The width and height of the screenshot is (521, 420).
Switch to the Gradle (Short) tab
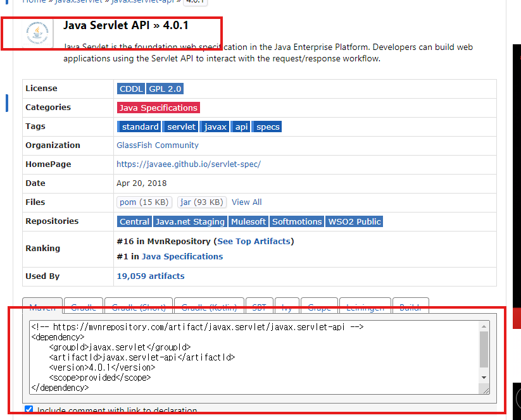pyautogui.click(x=139, y=306)
